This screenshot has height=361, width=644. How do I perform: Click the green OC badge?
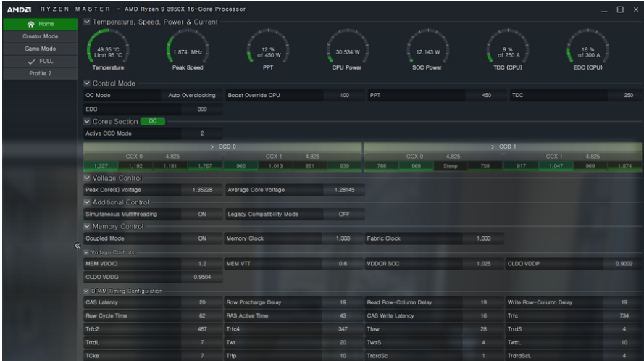point(152,121)
